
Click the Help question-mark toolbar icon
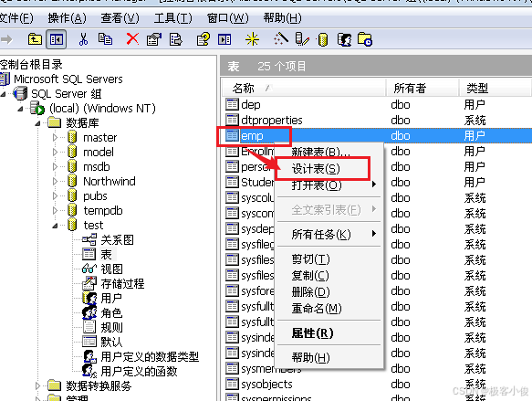coord(203,39)
